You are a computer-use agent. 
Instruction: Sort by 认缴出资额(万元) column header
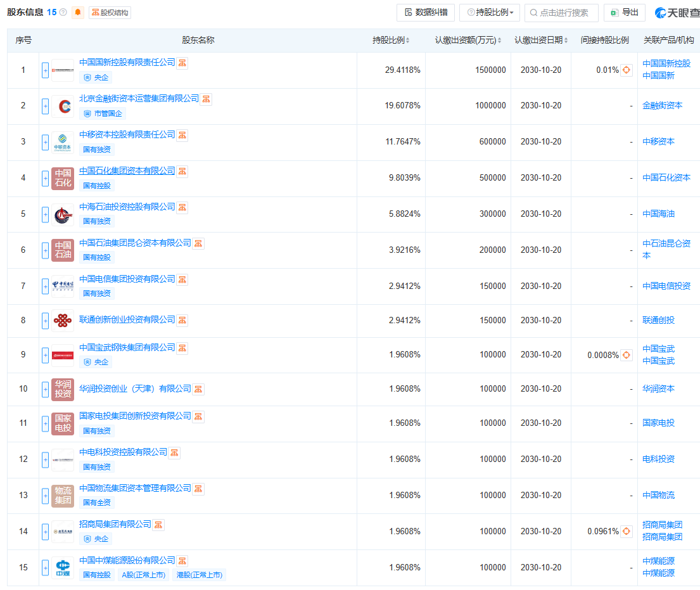(468, 40)
